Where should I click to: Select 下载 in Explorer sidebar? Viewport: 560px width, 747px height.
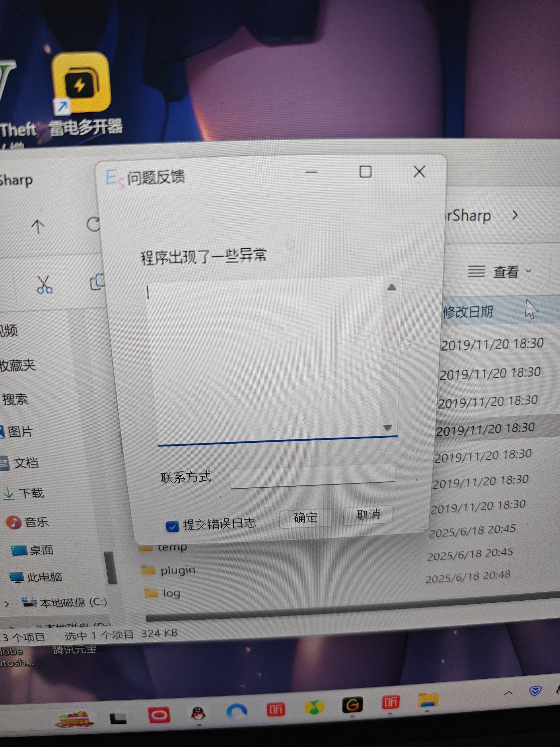coord(24,493)
